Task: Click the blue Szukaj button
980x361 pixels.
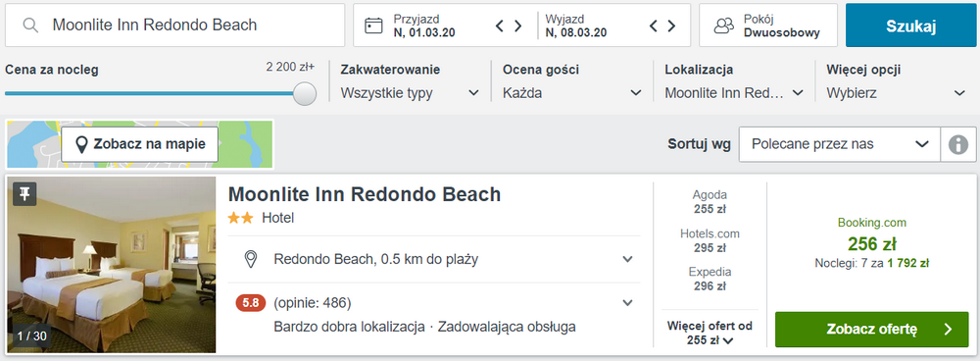Action: coord(910,26)
